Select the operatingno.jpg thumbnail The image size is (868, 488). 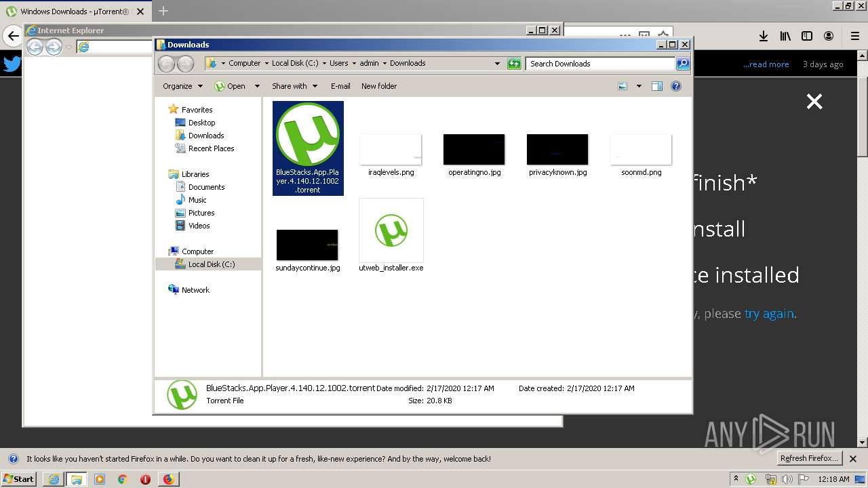click(x=474, y=149)
